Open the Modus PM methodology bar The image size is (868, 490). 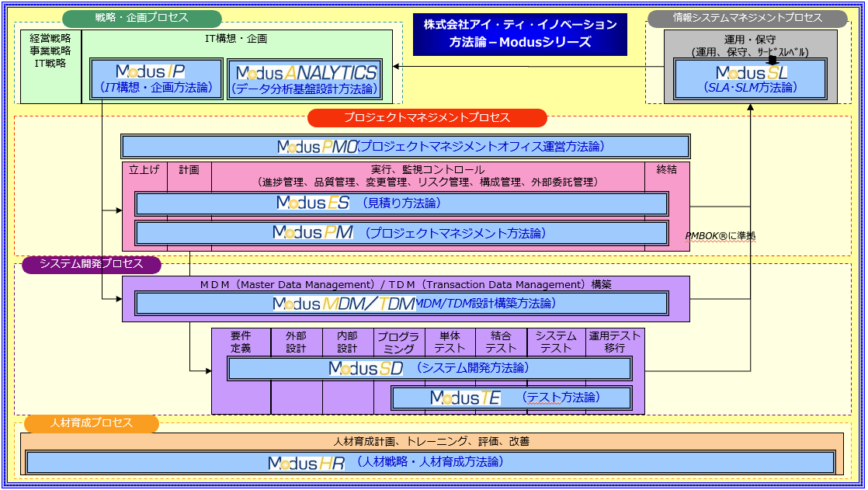pyautogui.click(x=401, y=233)
